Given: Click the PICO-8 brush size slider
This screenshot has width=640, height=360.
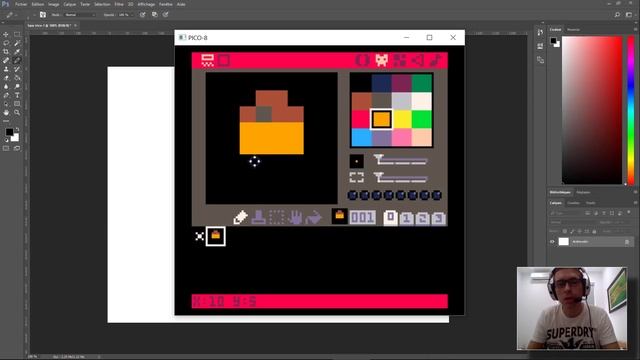Looking at the screenshot, I should pyautogui.click(x=400, y=160).
